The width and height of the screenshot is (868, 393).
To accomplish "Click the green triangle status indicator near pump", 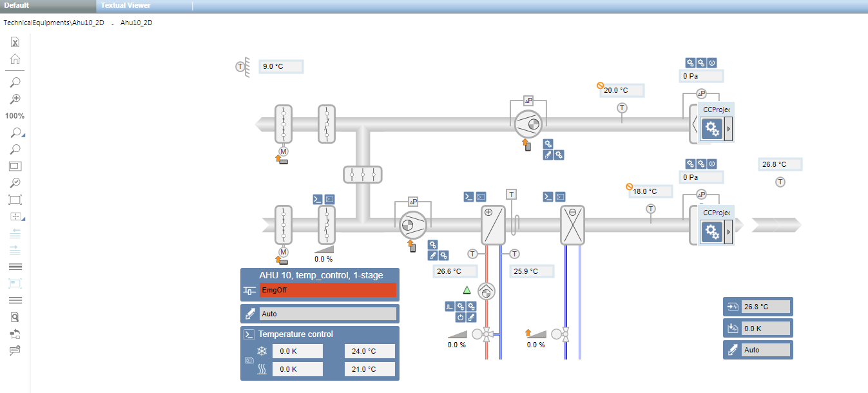I will point(467,291).
